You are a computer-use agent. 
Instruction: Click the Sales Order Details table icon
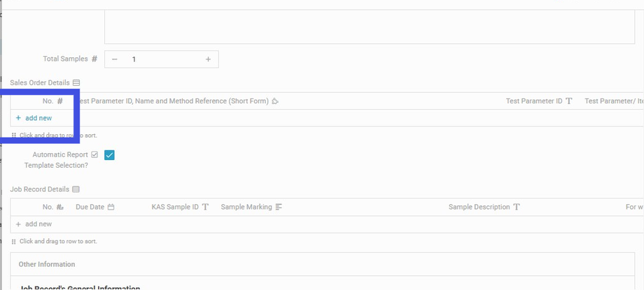click(x=76, y=83)
